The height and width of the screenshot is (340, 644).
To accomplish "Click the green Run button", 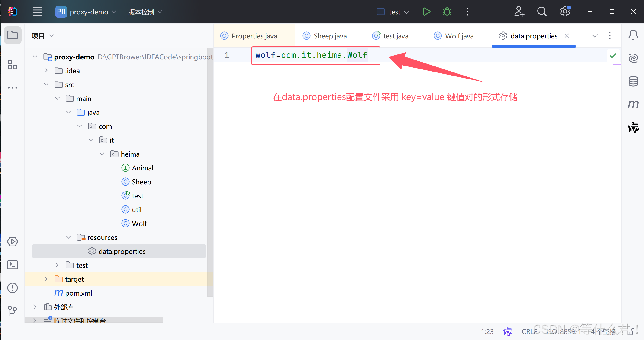I will [x=426, y=12].
